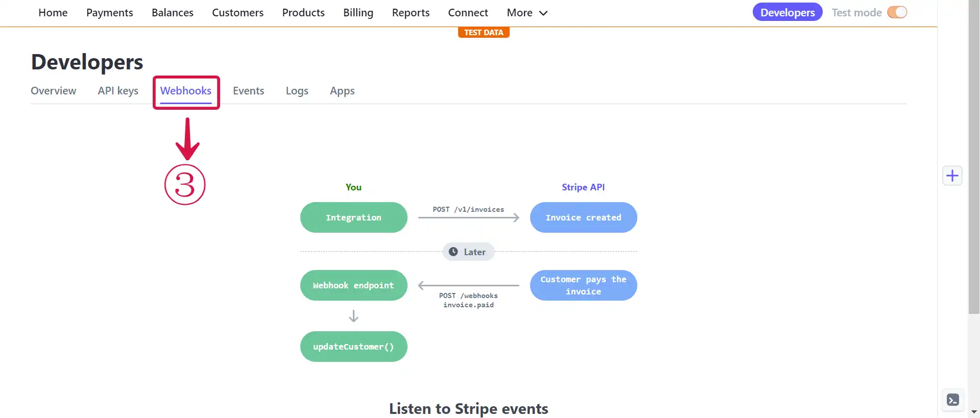Click the Listen to Stripe events heading
This screenshot has width=980, height=418.
coord(468,408)
